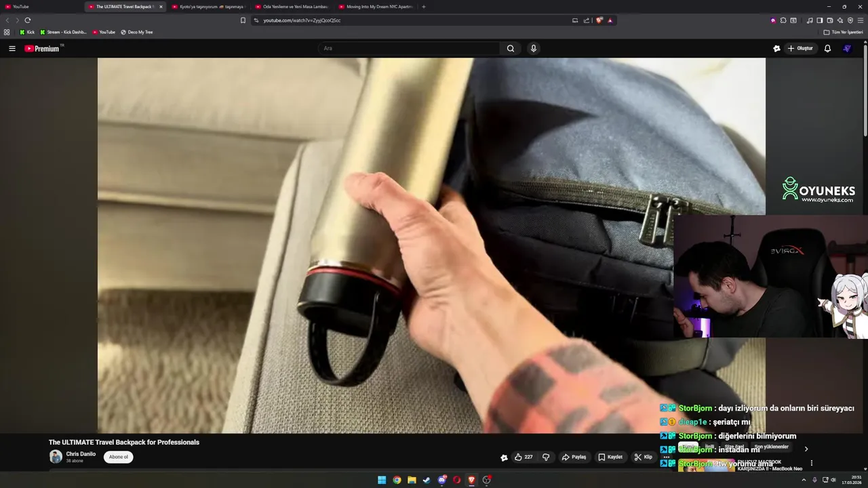868x488 pixels.
Task: Open the Deco My Tree bookmark
Action: pyautogui.click(x=137, y=32)
